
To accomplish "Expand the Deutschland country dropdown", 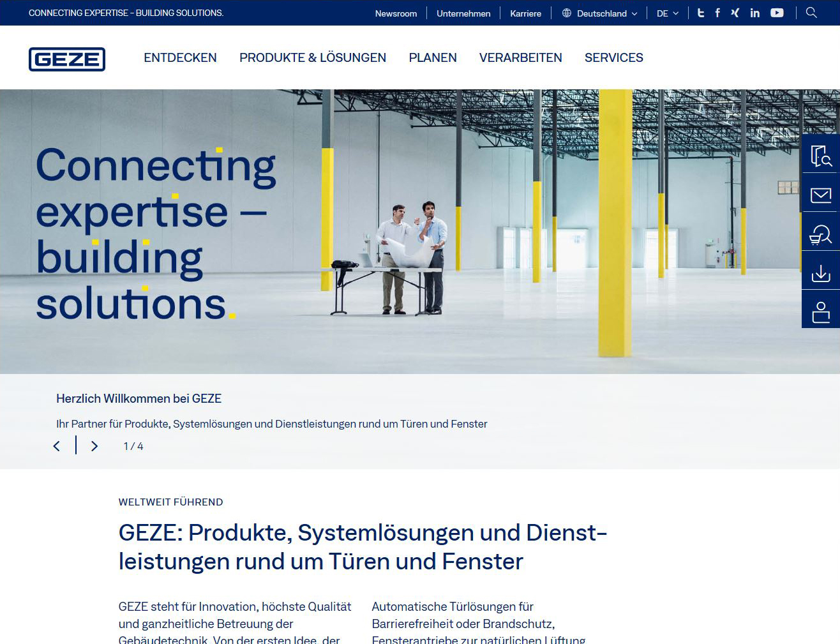I will 600,13.
